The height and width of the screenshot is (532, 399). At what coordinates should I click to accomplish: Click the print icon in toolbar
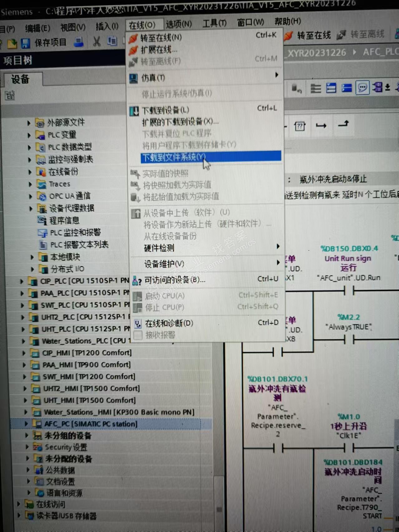point(79,42)
